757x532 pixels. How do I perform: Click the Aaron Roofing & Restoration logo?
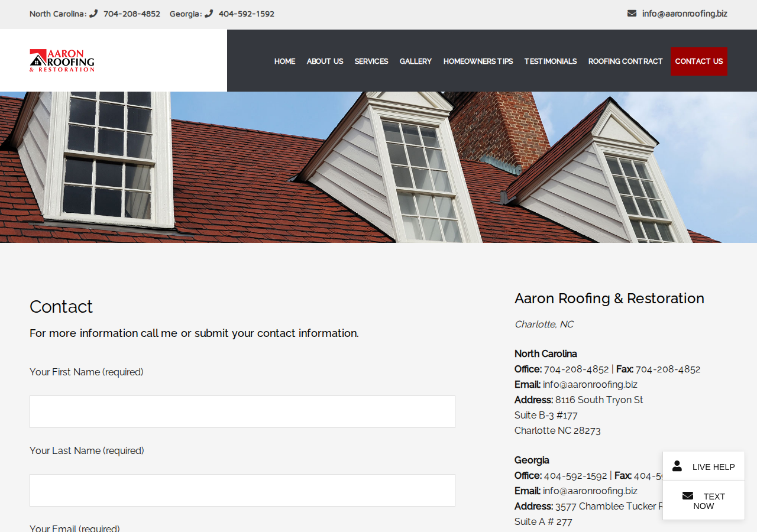coord(62,60)
